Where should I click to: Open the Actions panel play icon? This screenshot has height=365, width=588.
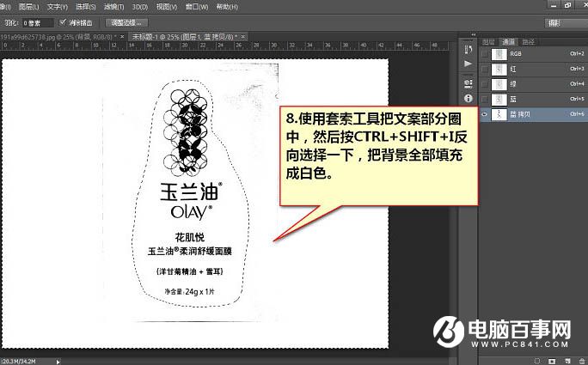coord(468,64)
